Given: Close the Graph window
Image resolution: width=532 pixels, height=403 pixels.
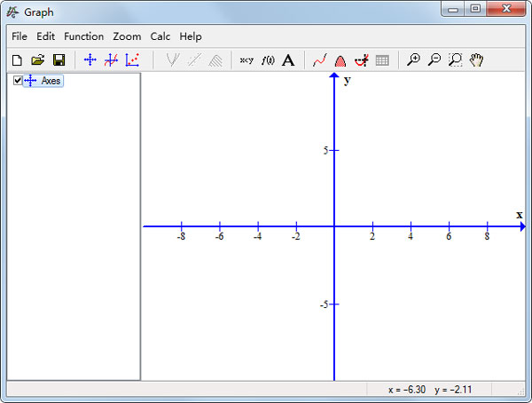Looking at the screenshot, I should pyautogui.click(x=506, y=9).
